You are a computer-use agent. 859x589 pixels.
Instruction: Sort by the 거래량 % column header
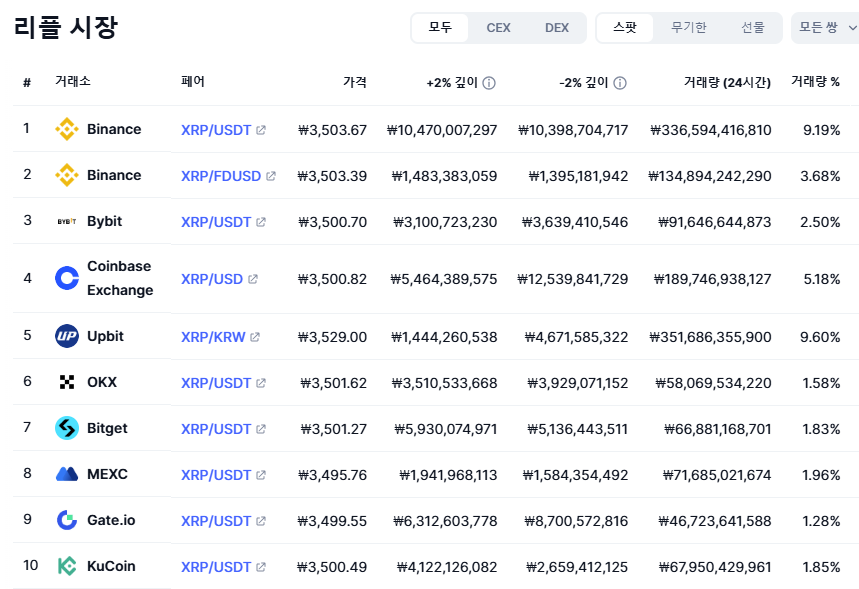[x=815, y=82]
